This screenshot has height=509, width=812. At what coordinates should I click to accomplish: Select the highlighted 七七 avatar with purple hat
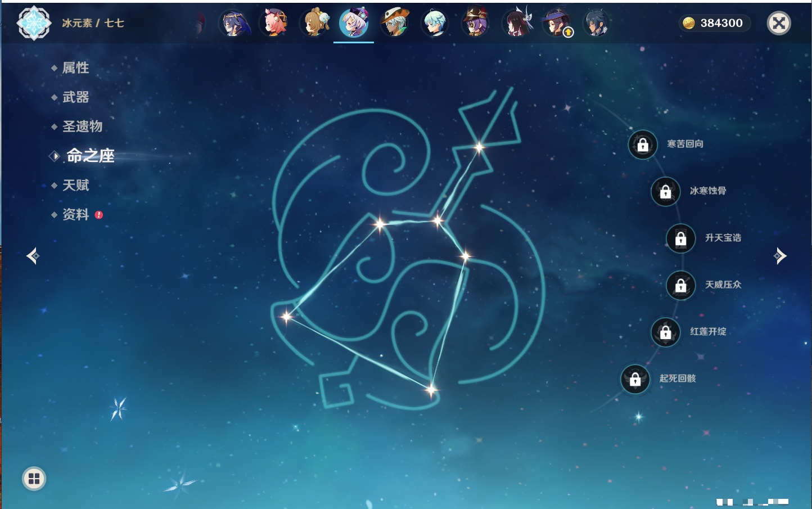tap(354, 23)
